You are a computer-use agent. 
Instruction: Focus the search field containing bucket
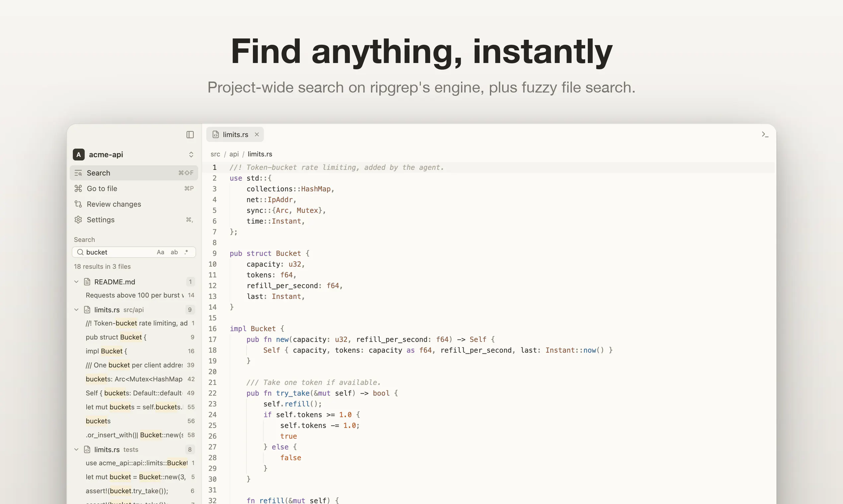(x=134, y=252)
